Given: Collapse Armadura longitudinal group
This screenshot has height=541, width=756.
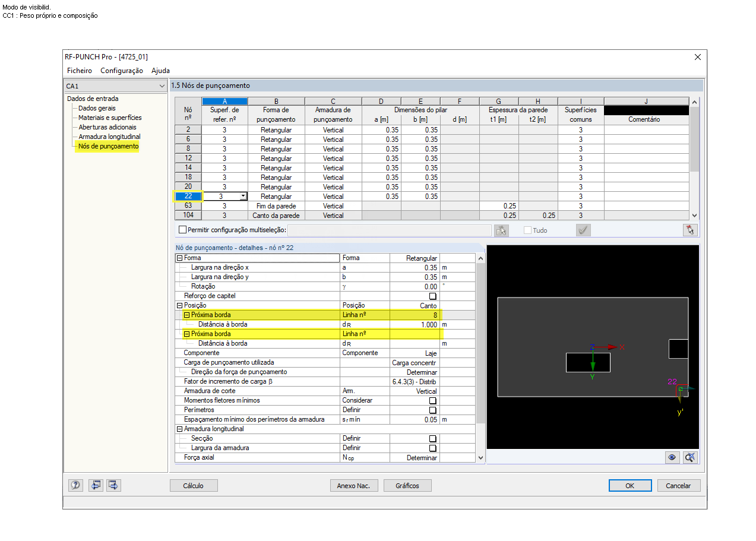Looking at the screenshot, I should (179, 429).
